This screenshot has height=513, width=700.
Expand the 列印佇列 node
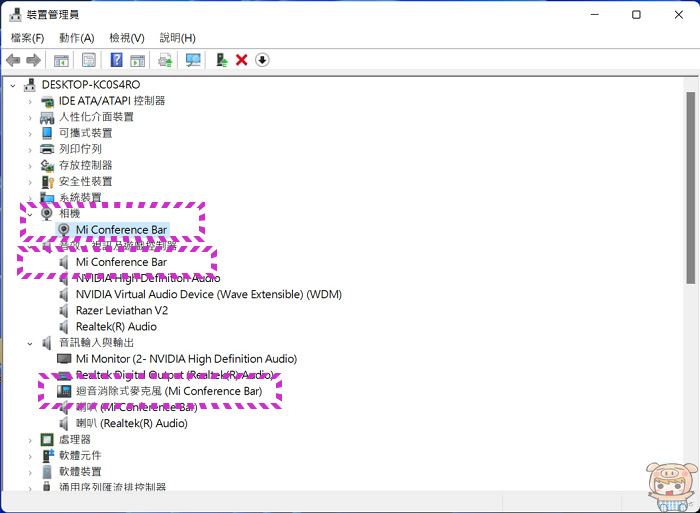tap(30, 150)
